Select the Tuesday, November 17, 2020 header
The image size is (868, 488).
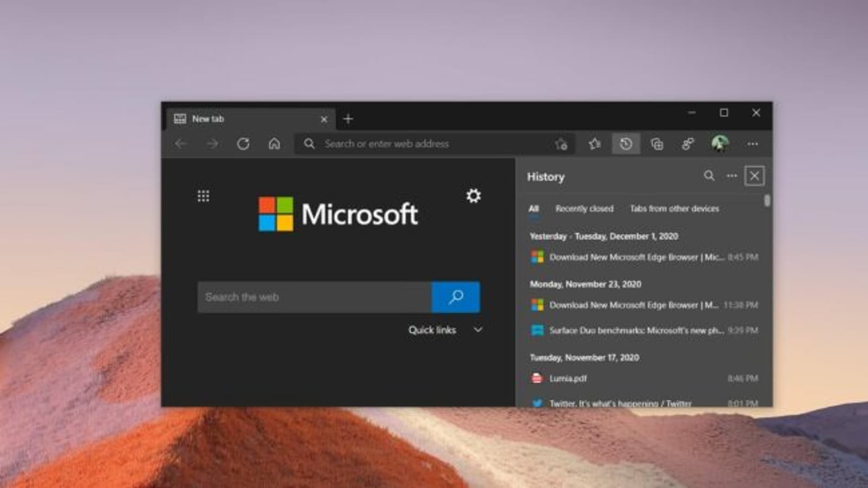click(584, 357)
